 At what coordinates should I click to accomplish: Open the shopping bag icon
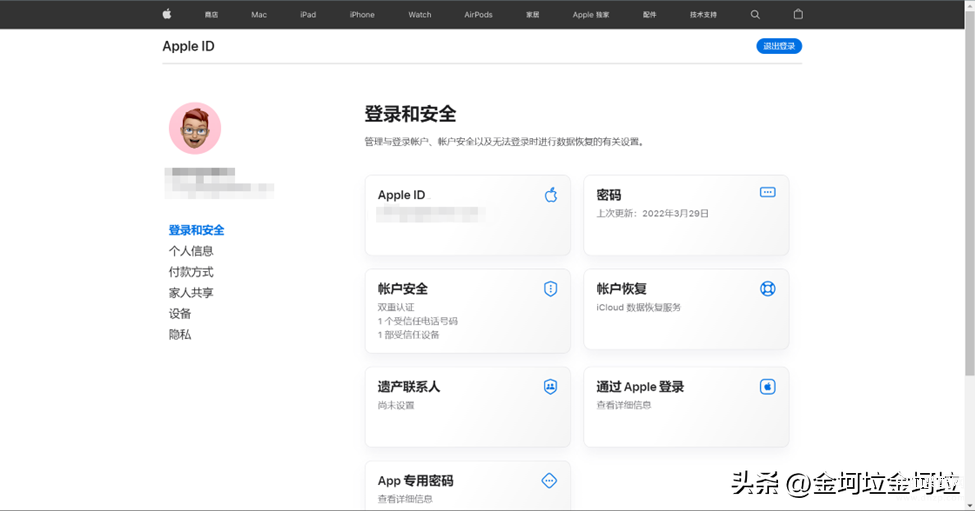point(798,14)
